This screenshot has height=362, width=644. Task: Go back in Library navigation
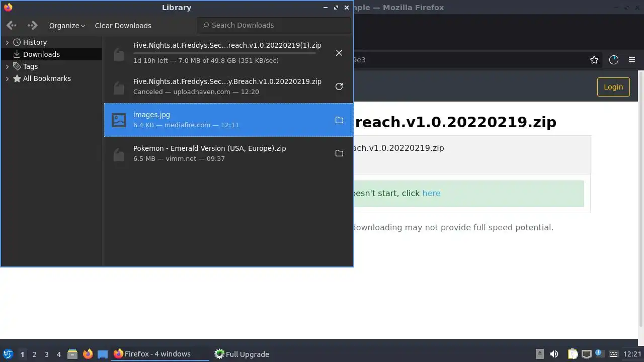(12, 25)
